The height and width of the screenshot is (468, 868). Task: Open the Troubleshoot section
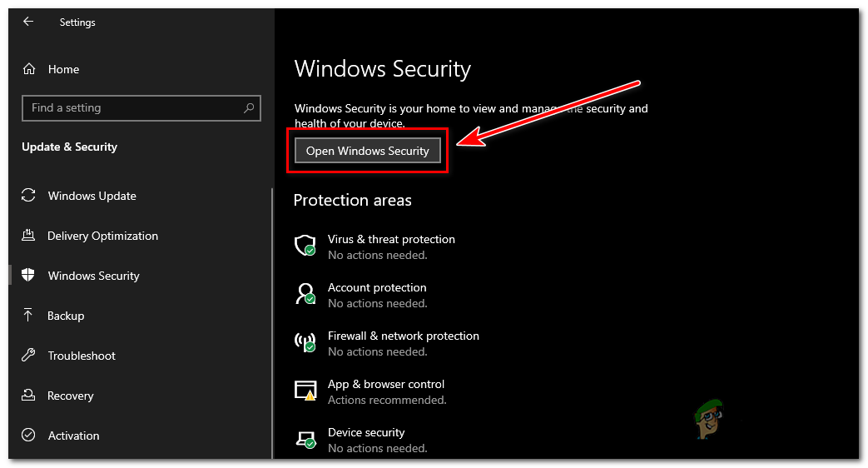click(x=82, y=356)
